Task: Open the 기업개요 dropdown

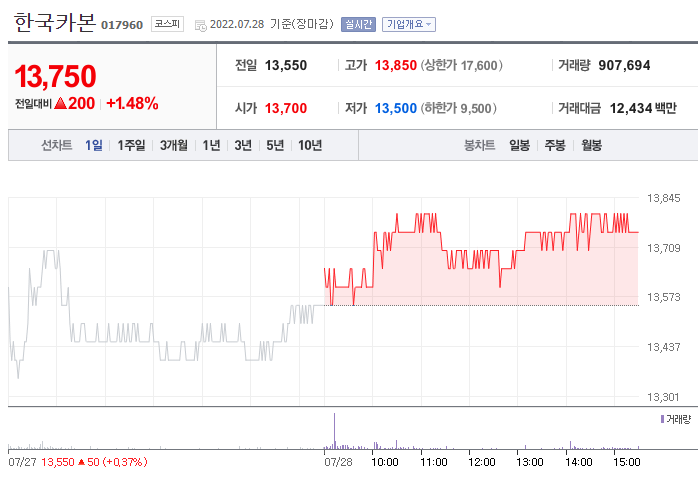Action: pyautogui.click(x=409, y=24)
